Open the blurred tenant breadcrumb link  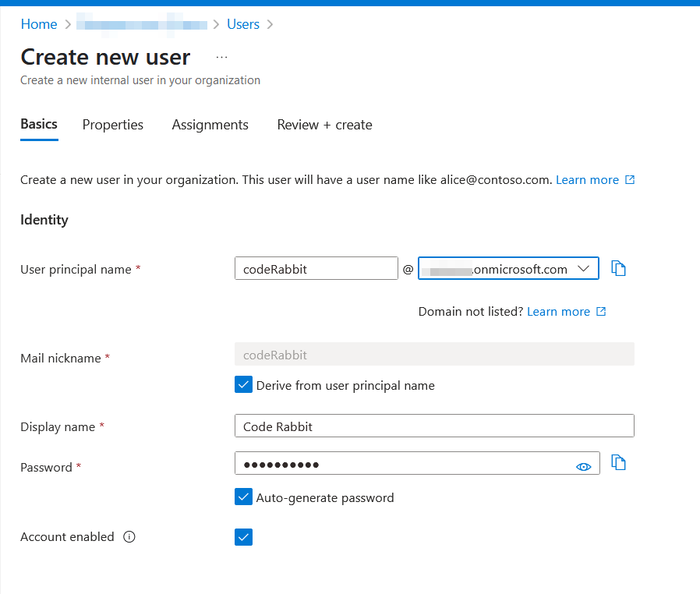pos(142,24)
